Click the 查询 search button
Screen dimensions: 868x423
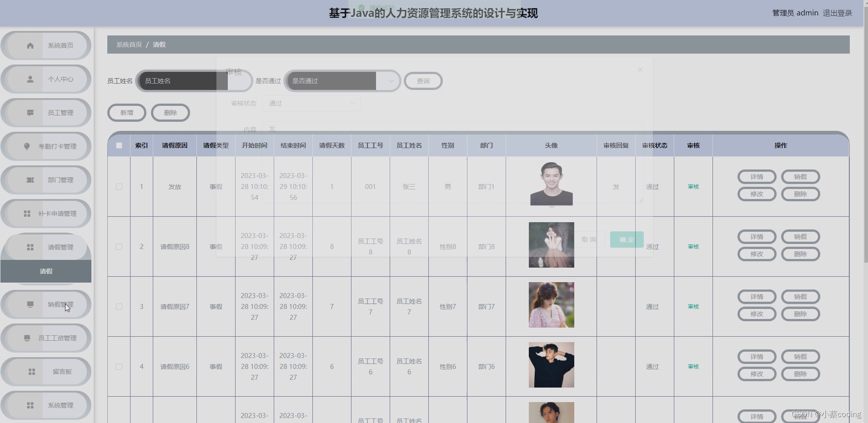click(423, 81)
